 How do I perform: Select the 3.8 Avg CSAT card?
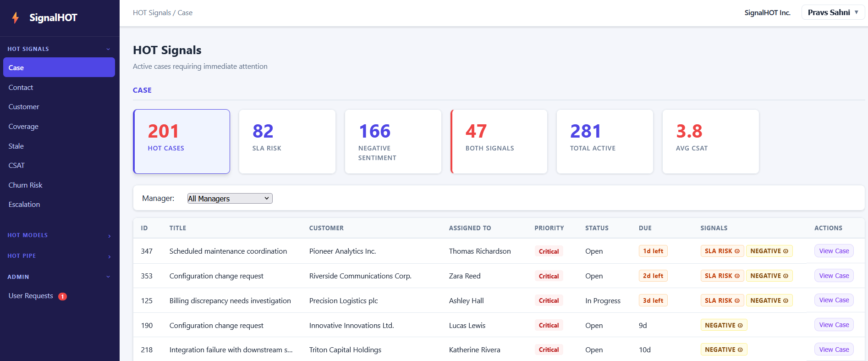click(x=711, y=141)
